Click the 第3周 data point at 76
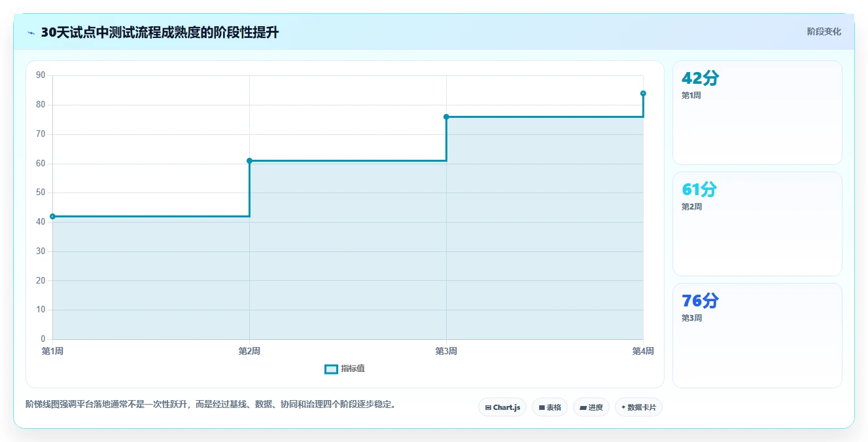Screen dimensions: 868x442 coord(446,117)
